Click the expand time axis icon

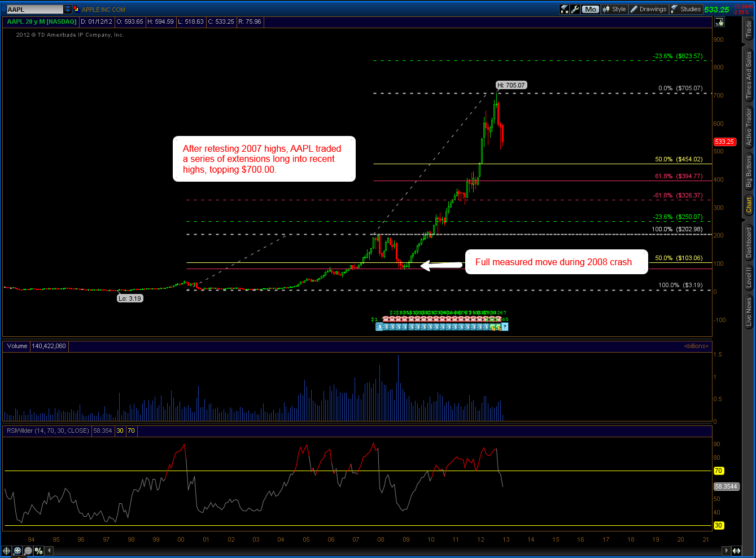tap(736, 551)
